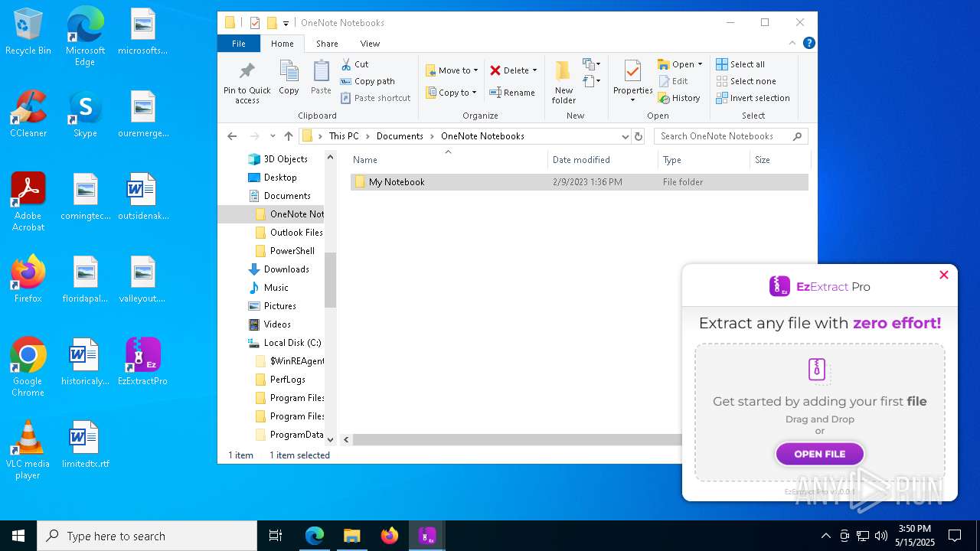Click Invert selection in ribbon

[x=753, y=98]
